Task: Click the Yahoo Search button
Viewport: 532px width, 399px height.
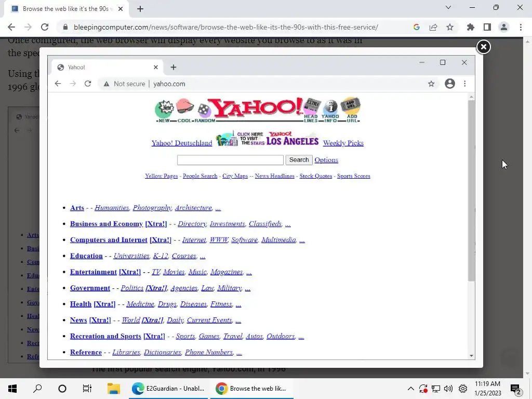Action: tap(299, 160)
